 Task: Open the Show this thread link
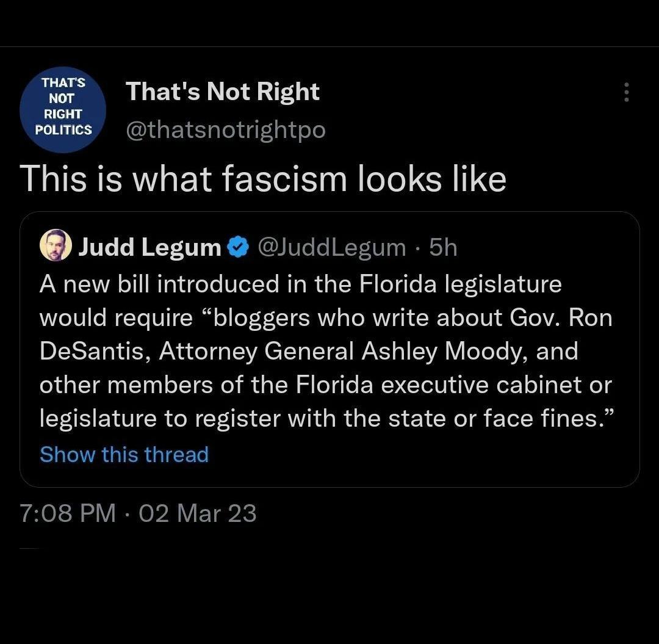point(124,454)
